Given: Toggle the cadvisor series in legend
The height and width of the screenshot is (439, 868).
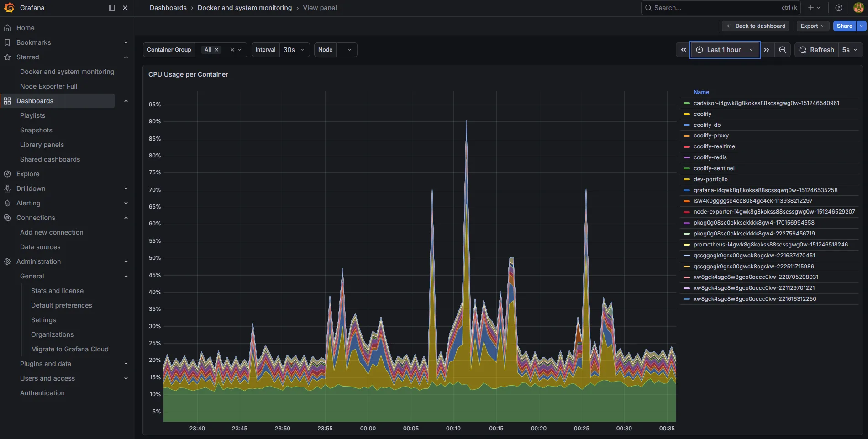Looking at the screenshot, I should (x=766, y=103).
